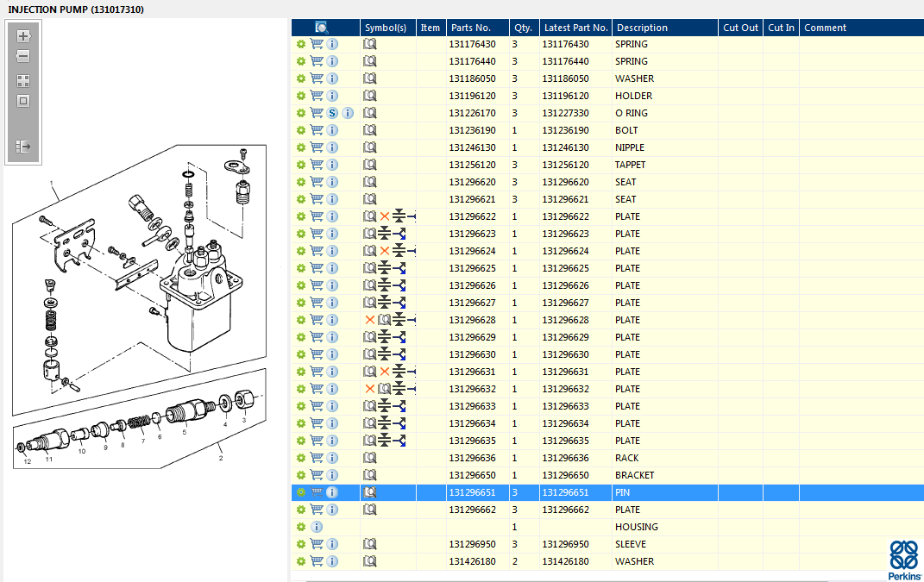Viewport: 924px width, 582px height.
Task: Click the single-square fit view icon
Action: click(23, 101)
